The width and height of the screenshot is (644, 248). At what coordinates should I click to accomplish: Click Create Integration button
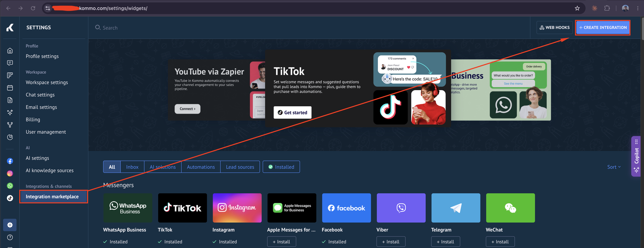pos(603,27)
